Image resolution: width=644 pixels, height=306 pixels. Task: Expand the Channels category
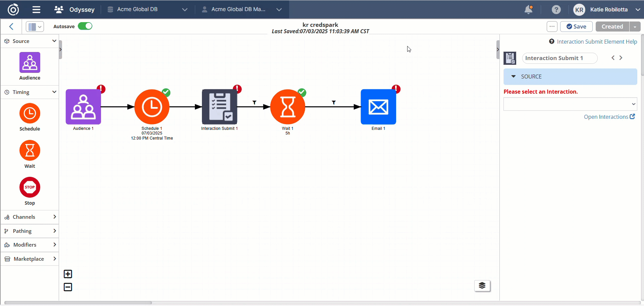(x=30, y=217)
